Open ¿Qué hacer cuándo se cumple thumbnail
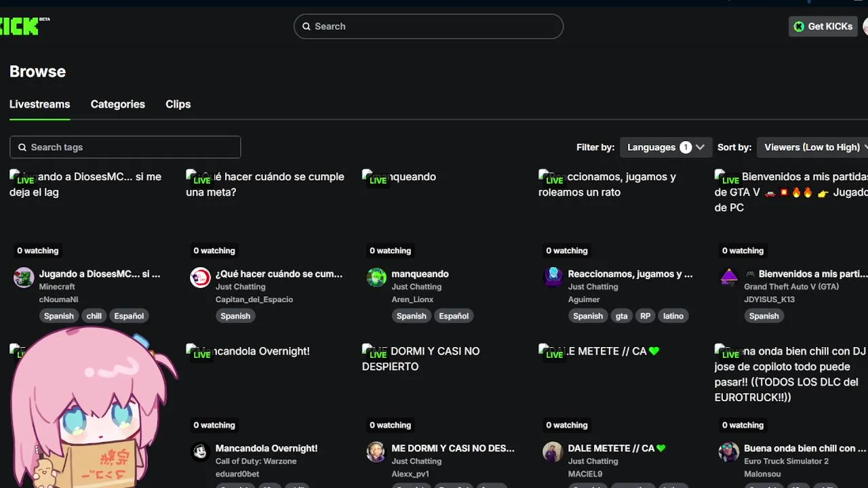This screenshot has height=488, width=868. 268,216
